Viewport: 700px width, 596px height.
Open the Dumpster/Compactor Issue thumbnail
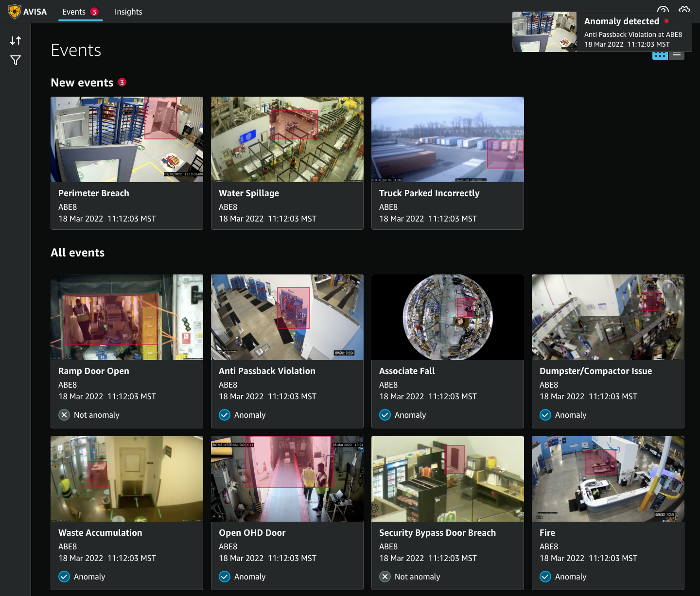click(608, 317)
